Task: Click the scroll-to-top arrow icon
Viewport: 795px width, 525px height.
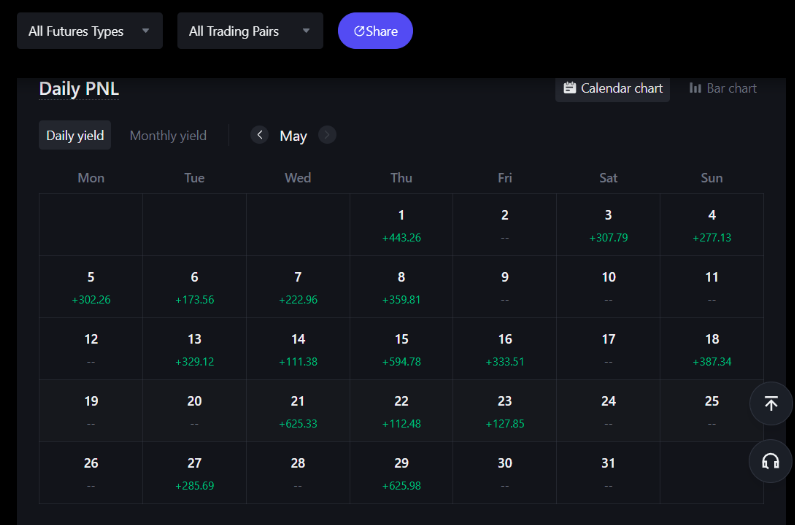Action: [x=771, y=403]
